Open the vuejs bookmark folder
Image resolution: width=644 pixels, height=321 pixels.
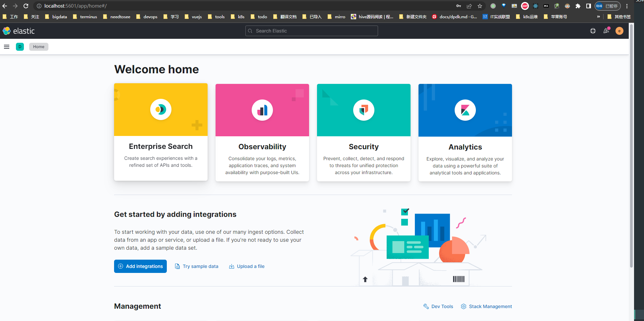[x=193, y=17]
